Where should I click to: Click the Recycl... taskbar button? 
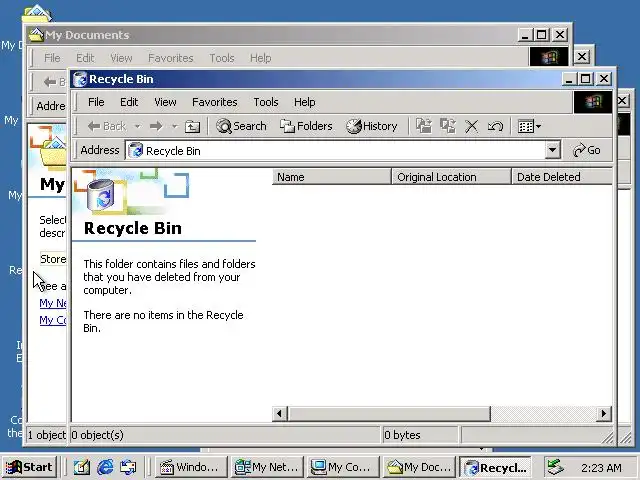(496, 467)
